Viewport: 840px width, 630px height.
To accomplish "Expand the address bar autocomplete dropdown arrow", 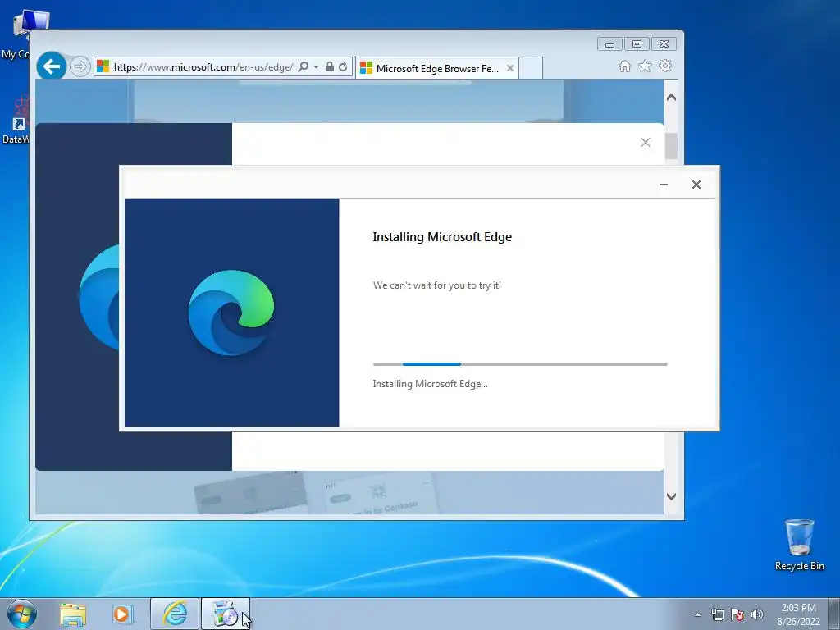I will [316, 67].
